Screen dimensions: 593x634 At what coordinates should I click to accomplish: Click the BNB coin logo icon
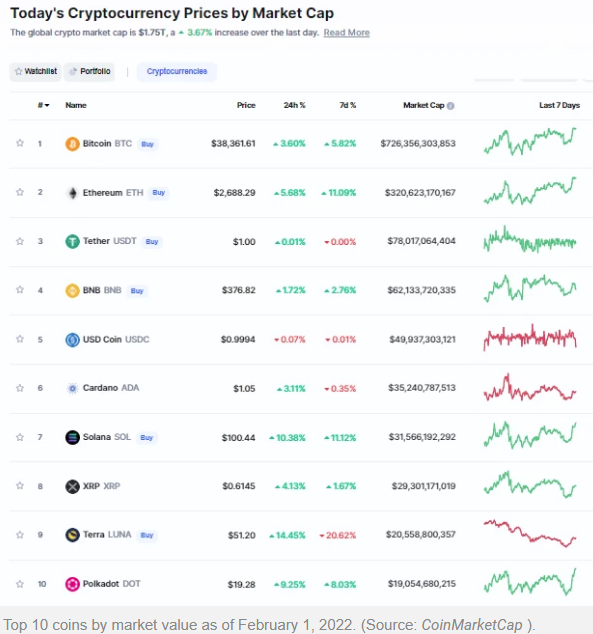72,290
